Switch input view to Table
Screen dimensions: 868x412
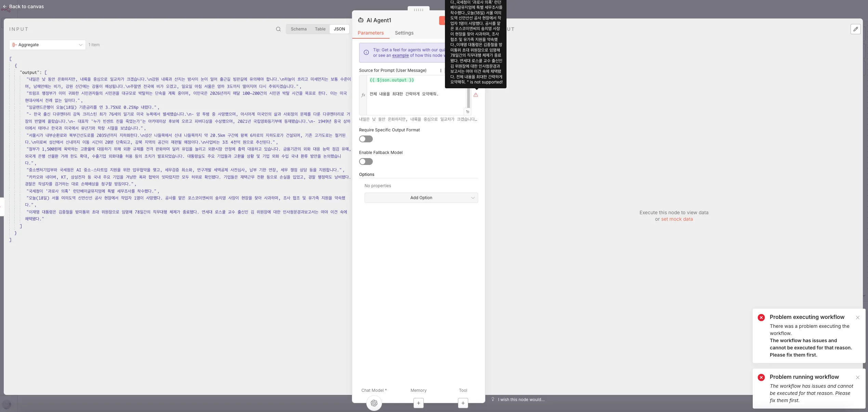click(320, 29)
